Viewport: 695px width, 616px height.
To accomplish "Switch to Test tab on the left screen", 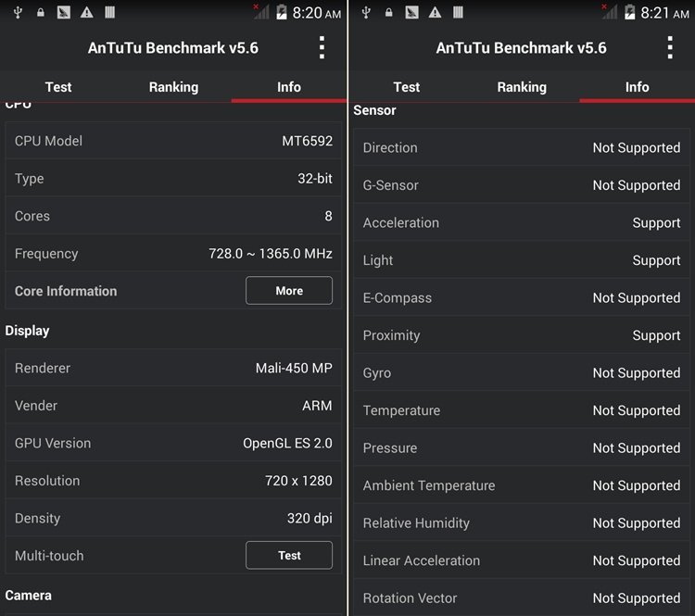I will pos(58,87).
